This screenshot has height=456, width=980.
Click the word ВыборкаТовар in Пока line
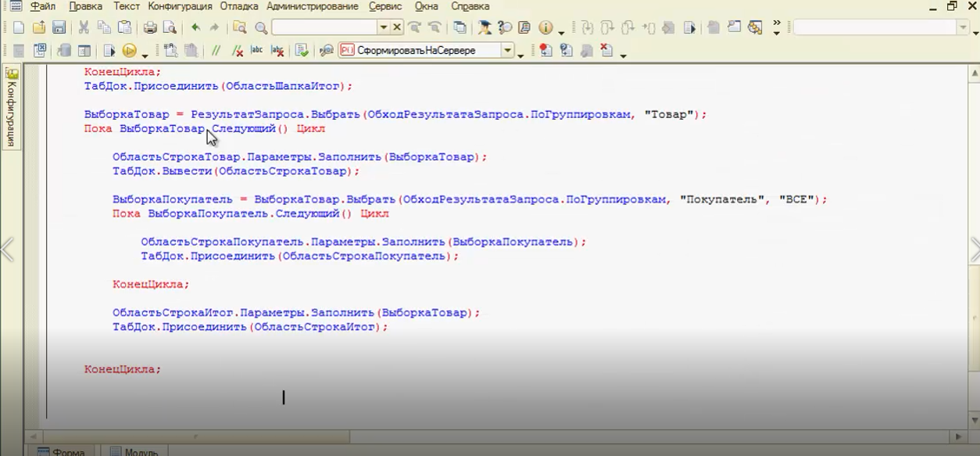(162, 128)
